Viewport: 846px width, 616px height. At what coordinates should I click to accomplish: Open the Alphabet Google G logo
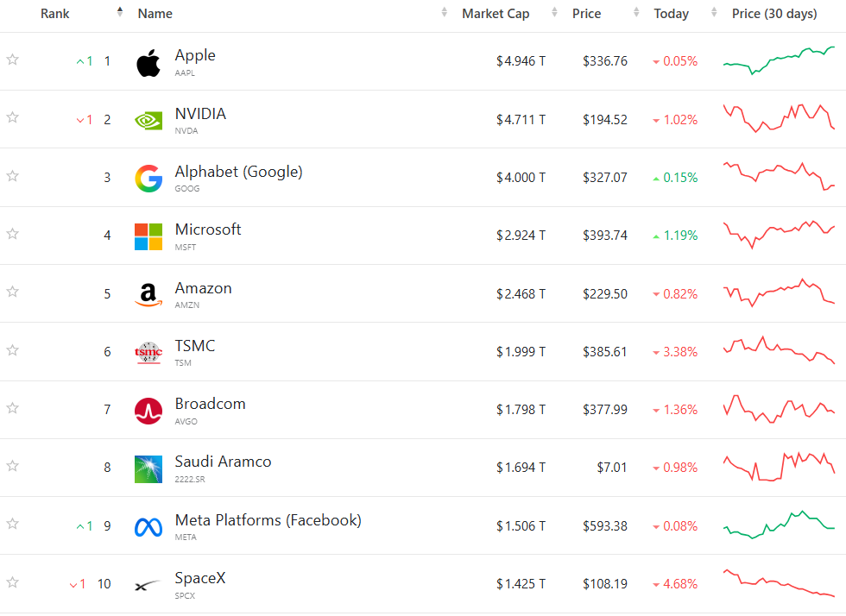148,179
